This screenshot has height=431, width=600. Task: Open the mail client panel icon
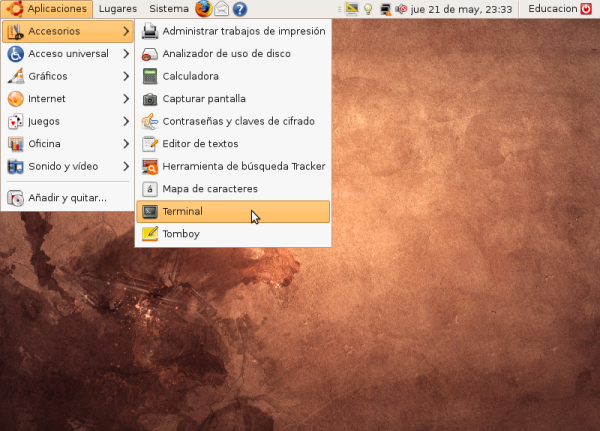(222, 9)
